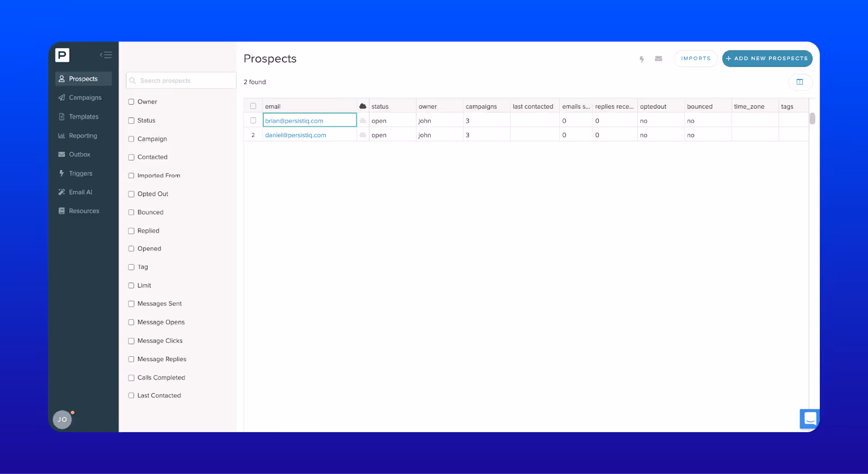The height and width of the screenshot is (474, 868).
Task: Click the campaigns column header
Action: (487, 106)
